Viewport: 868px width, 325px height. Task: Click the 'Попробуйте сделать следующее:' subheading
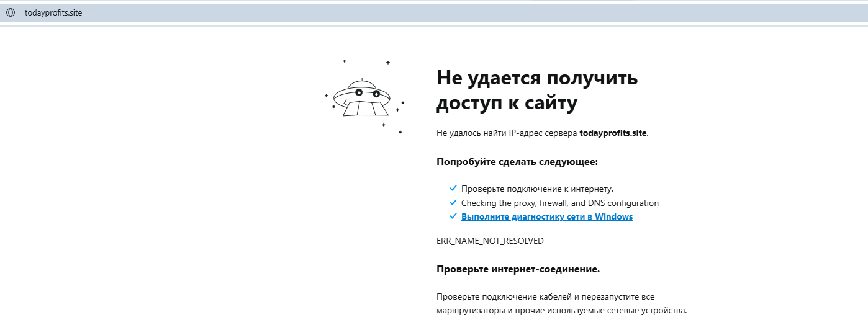(x=517, y=162)
